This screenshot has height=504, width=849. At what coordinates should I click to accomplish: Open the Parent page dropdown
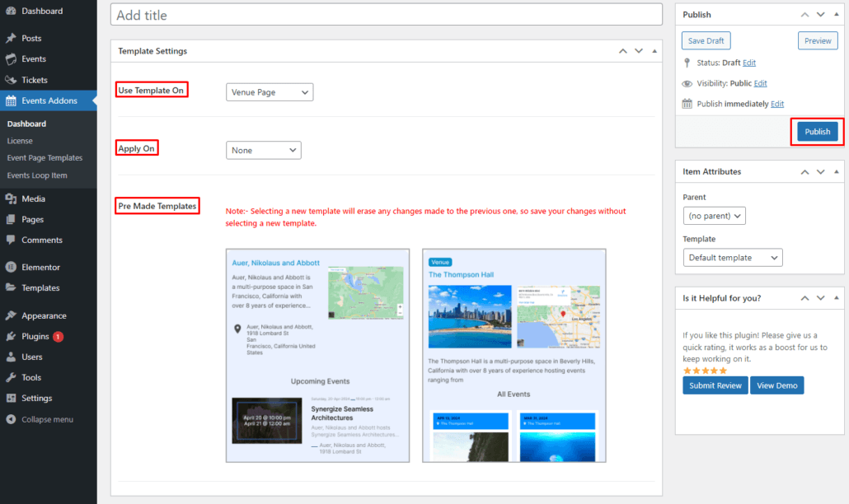click(714, 216)
